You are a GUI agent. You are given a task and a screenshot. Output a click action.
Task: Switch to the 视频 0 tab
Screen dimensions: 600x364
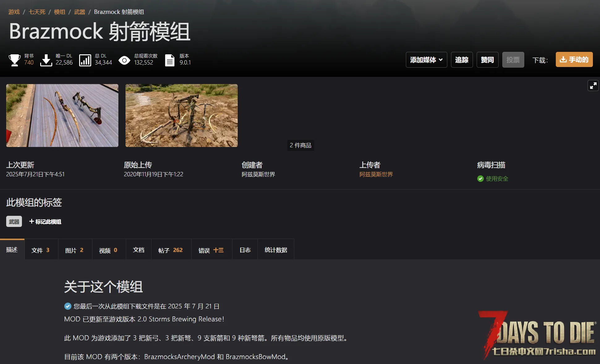click(x=108, y=250)
